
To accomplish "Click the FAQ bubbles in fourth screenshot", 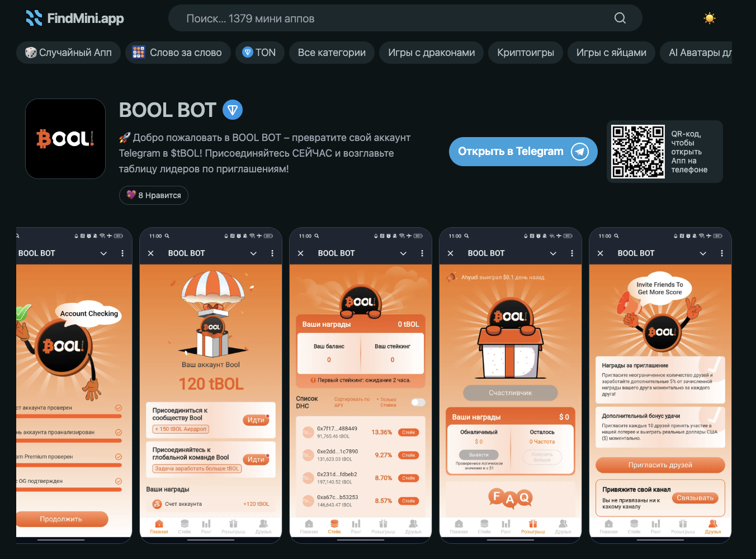I will tap(510, 497).
